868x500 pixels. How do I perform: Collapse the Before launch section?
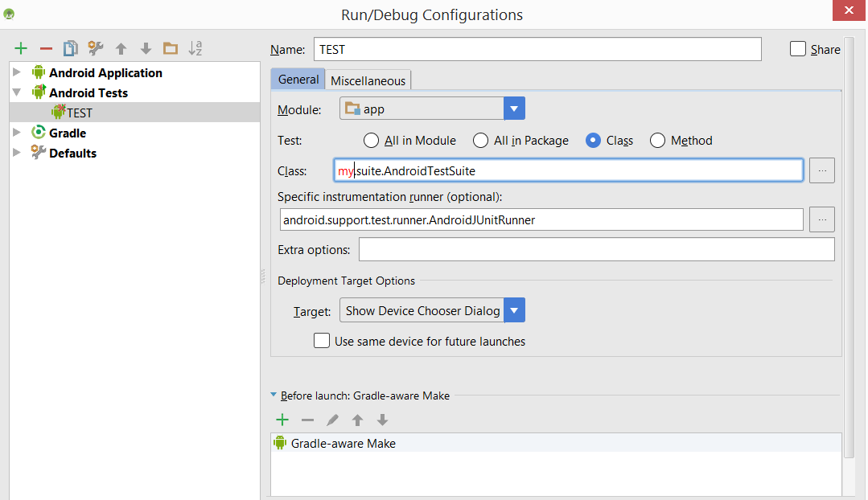(x=274, y=395)
